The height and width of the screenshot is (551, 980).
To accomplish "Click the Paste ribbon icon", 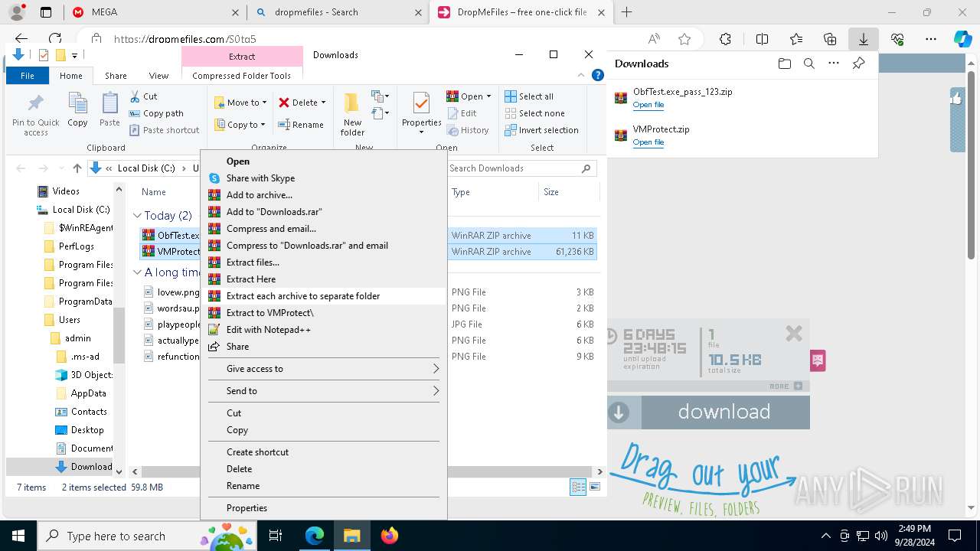I will [x=109, y=109].
